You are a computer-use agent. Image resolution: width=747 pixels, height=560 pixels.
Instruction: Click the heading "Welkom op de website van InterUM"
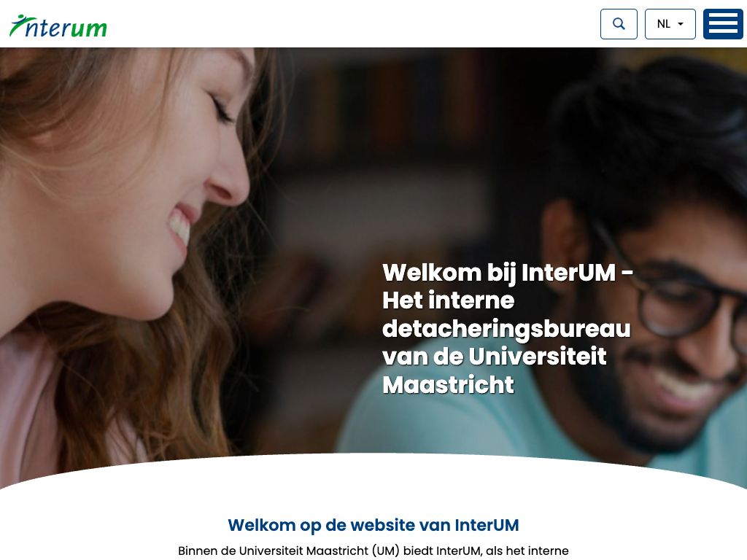[x=373, y=525]
